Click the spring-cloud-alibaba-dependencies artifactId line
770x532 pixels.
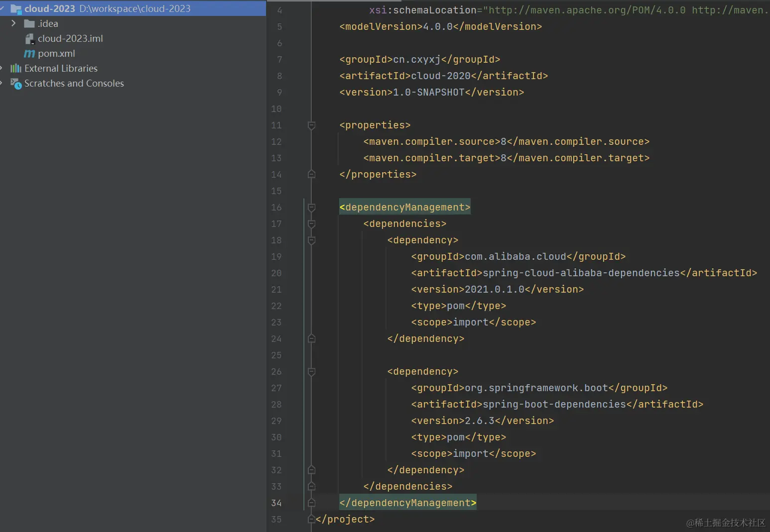click(584, 273)
